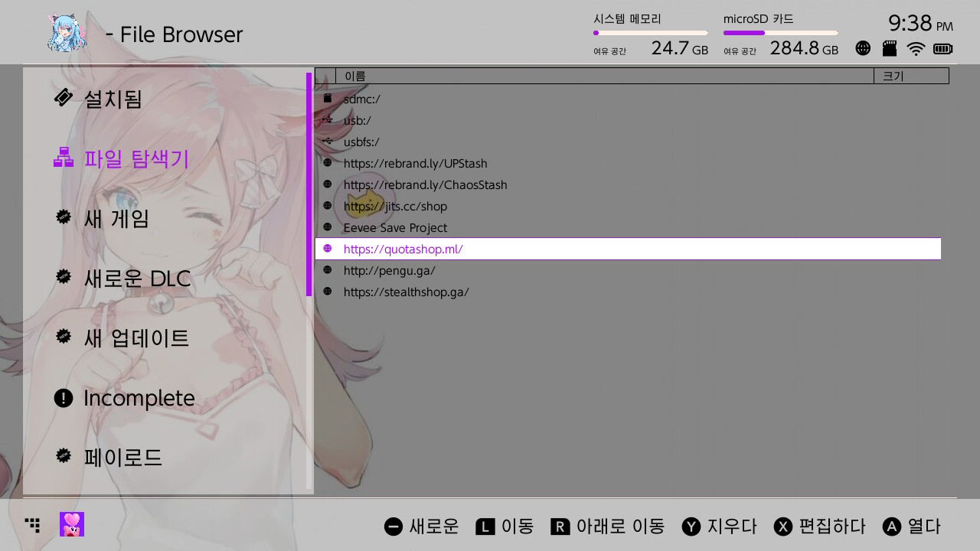The height and width of the screenshot is (551, 980).
Task: Click the R 아래로 이동 button hint
Action: click(608, 527)
